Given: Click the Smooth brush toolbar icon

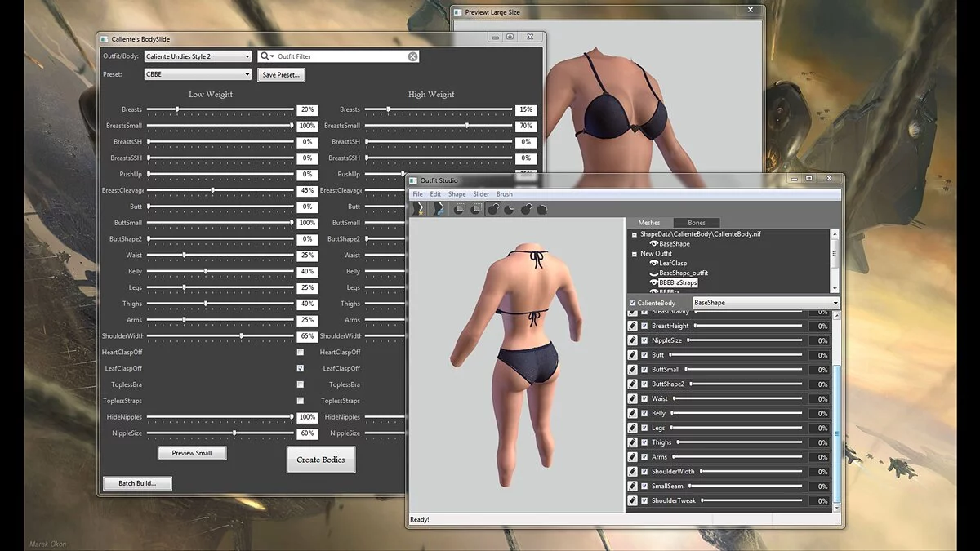Looking at the screenshot, I should pyautogui.click(x=541, y=208).
